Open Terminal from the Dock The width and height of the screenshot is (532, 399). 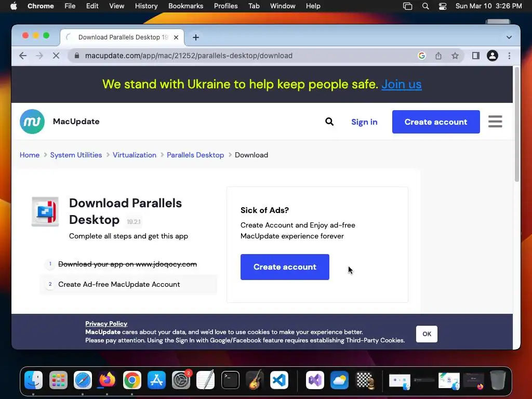(230, 380)
